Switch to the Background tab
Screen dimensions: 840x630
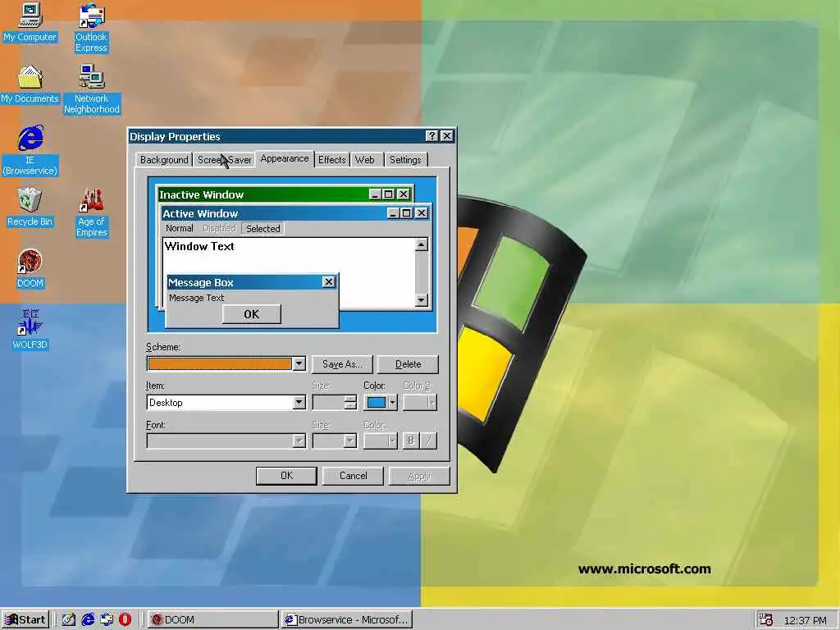164,160
